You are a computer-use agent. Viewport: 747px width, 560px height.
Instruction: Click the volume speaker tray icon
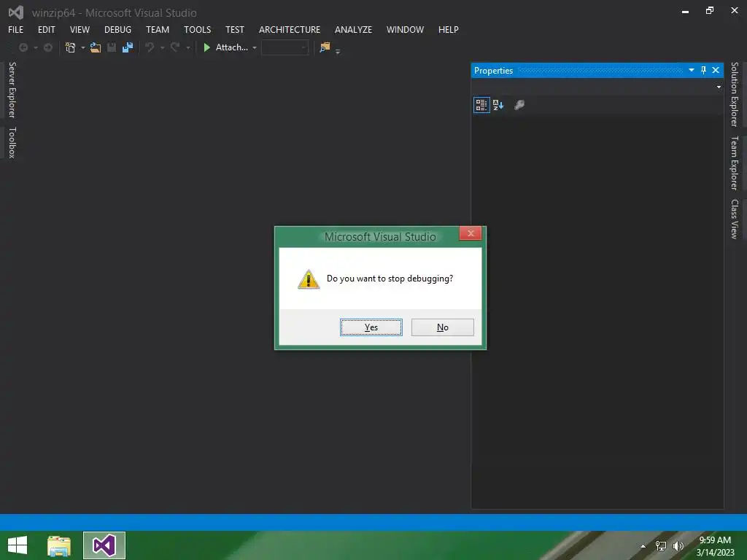point(678,546)
